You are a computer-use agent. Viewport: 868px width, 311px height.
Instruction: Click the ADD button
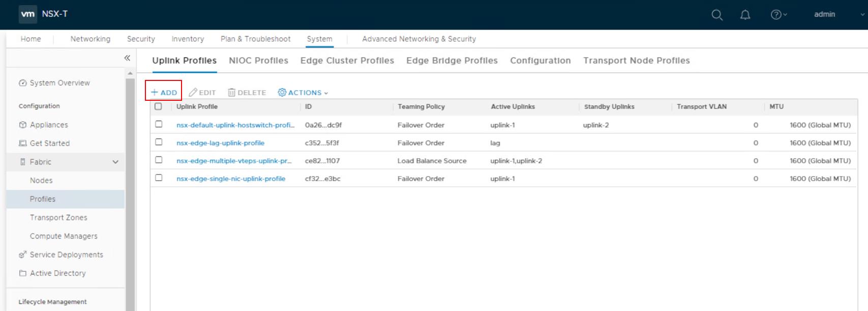[x=164, y=93]
